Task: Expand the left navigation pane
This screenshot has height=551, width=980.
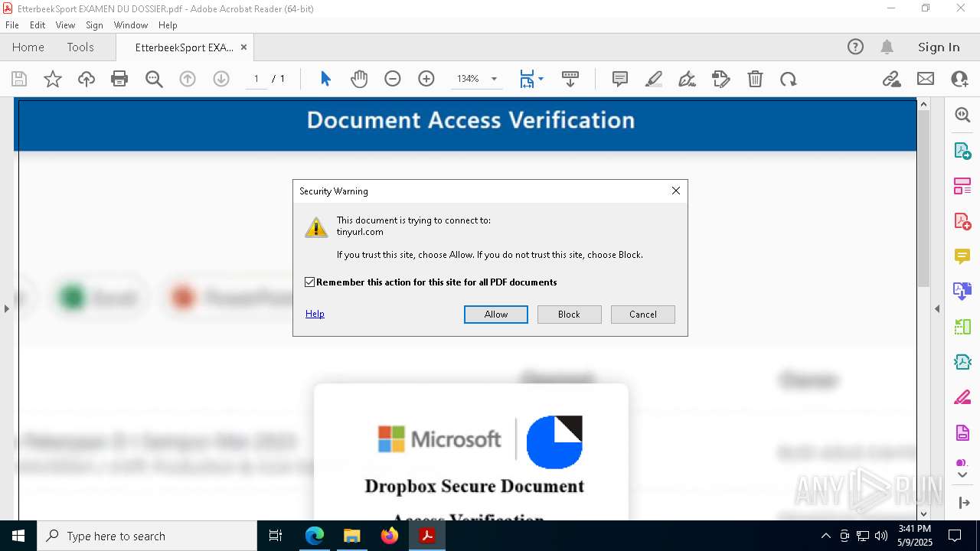Action: click(6, 308)
